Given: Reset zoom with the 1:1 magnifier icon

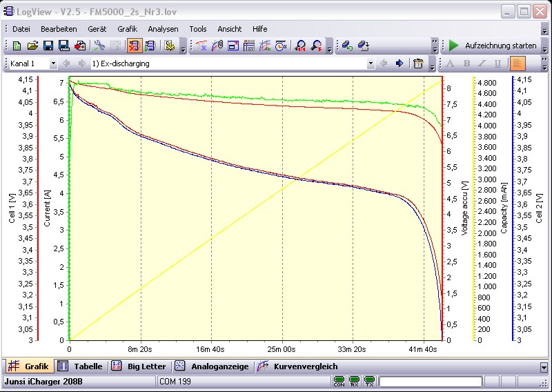Looking at the screenshot, I should coord(300,46).
